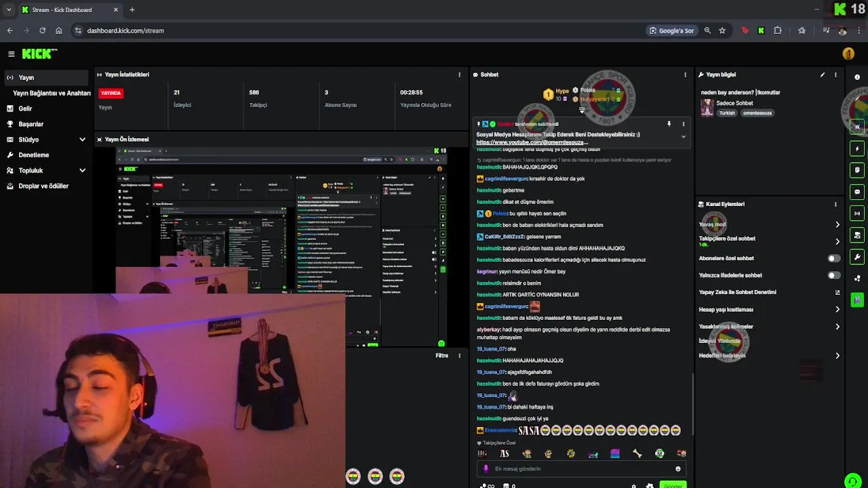This screenshot has height=488, width=868.
Task: Reload the page in the browser
Action: pyautogui.click(x=42, y=30)
